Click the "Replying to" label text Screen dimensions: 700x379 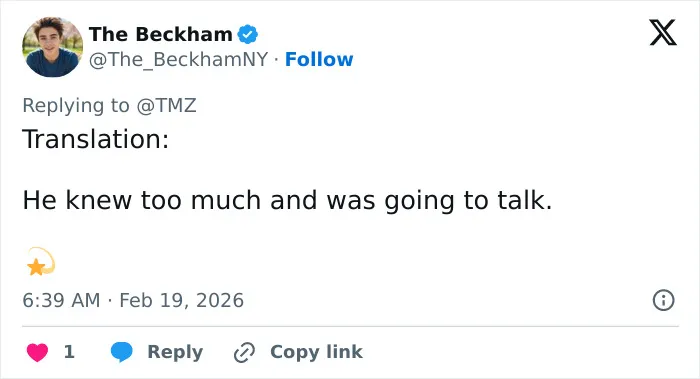click(76, 106)
